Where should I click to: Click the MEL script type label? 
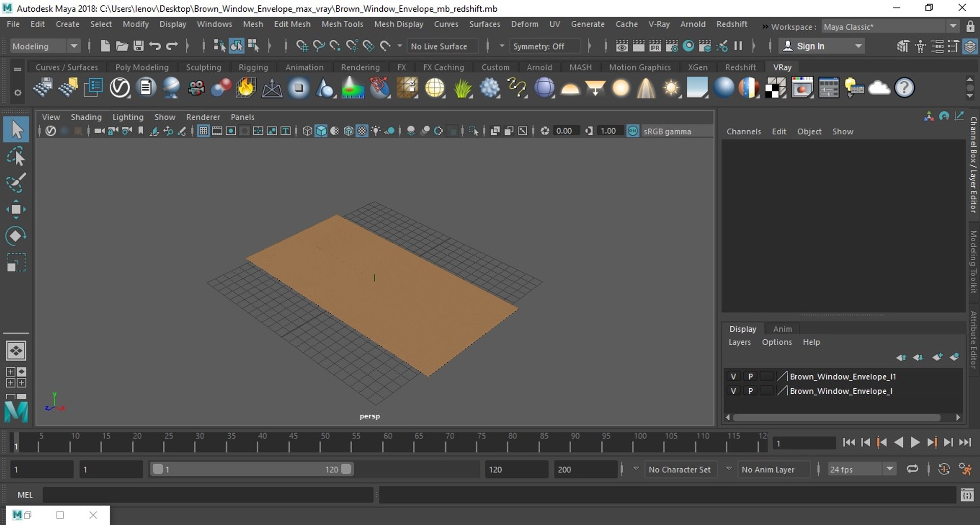(25, 495)
